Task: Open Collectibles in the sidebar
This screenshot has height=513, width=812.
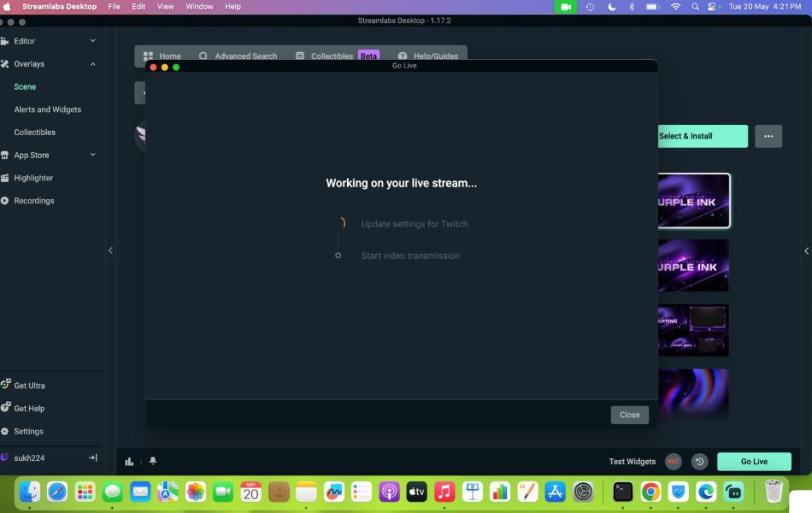Action: tap(35, 132)
